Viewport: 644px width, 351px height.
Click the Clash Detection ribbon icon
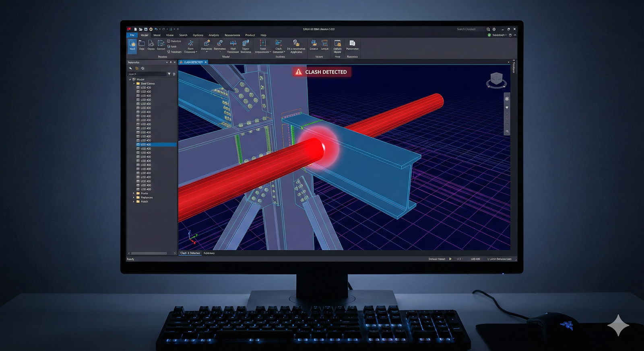279,43
